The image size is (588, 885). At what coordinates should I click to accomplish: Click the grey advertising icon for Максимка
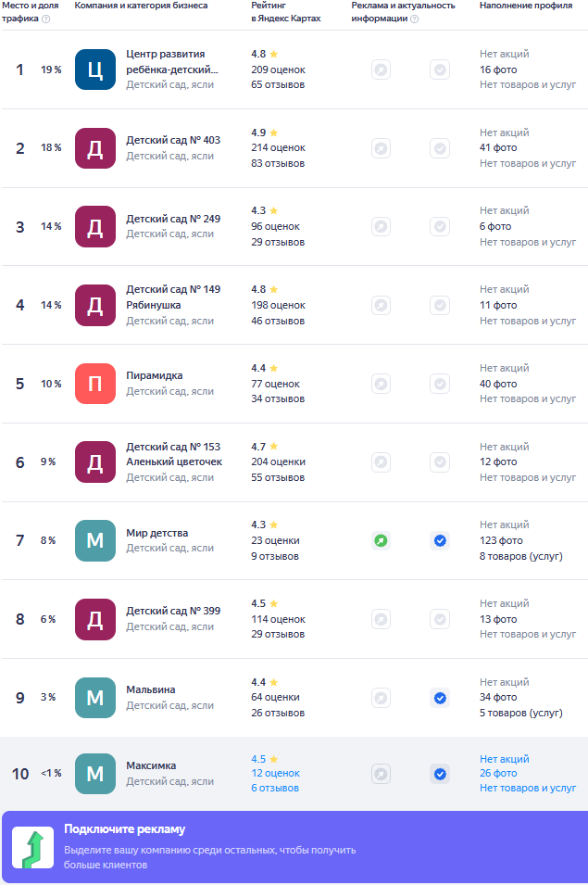click(381, 774)
